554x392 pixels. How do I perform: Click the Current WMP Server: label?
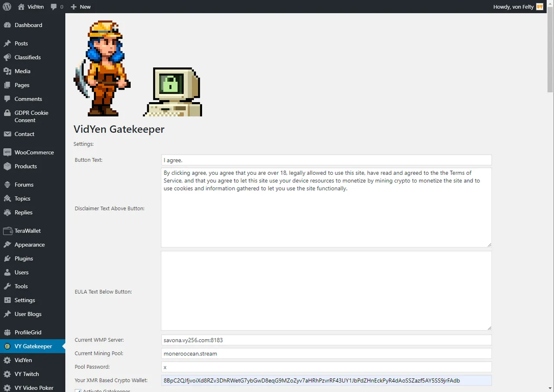(99, 340)
